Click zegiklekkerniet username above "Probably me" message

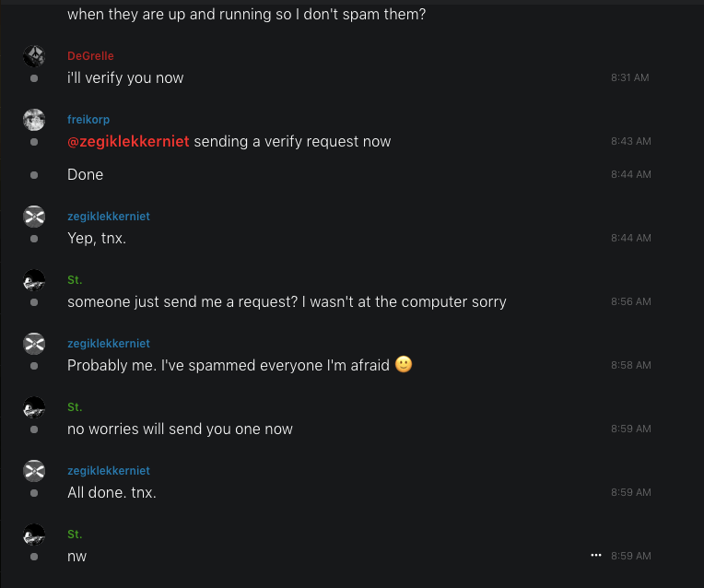tap(109, 344)
